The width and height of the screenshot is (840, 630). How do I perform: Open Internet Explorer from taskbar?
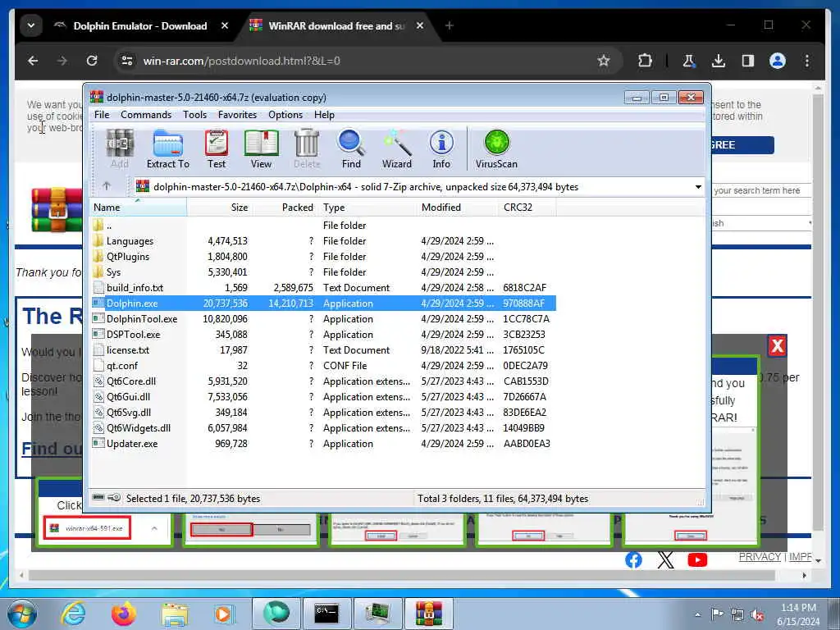tap(73, 614)
